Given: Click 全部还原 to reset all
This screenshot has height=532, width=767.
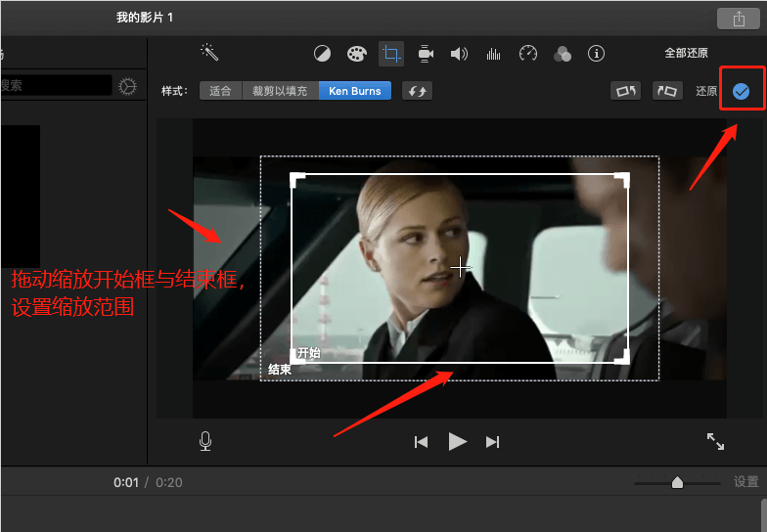Looking at the screenshot, I should pos(686,54).
